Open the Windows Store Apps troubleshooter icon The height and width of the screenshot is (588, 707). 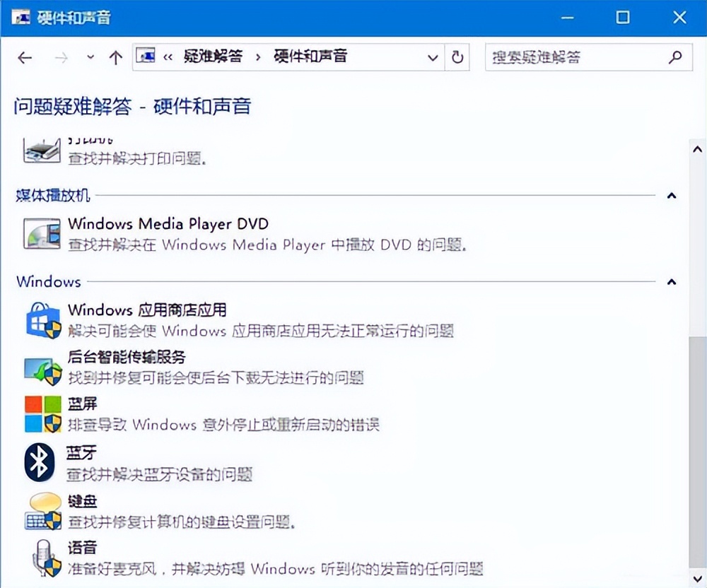43,320
